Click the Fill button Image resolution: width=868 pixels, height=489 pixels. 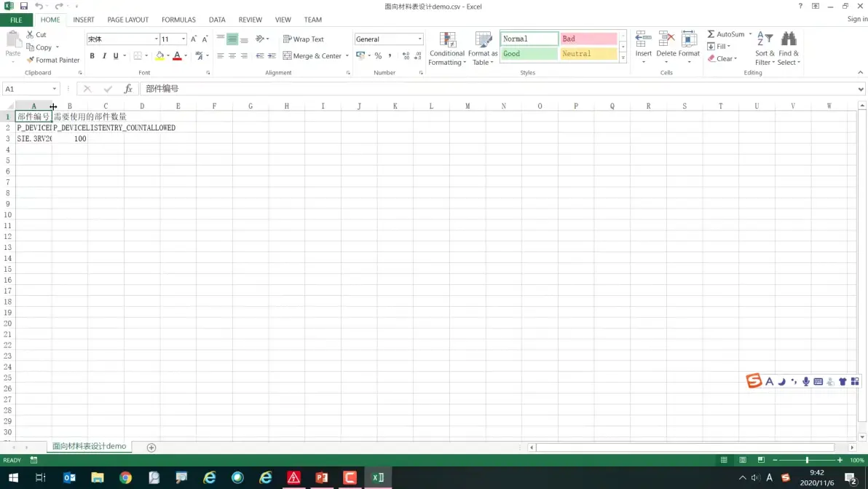(x=718, y=47)
